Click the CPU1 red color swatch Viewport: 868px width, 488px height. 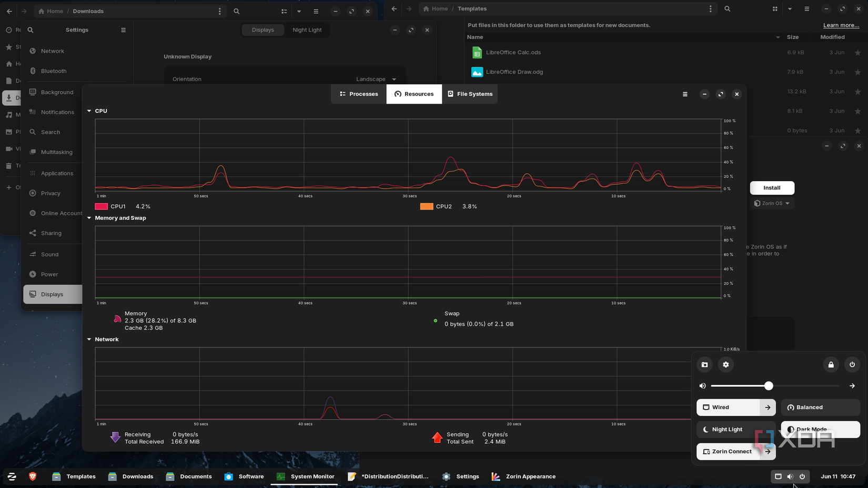tap(101, 206)
